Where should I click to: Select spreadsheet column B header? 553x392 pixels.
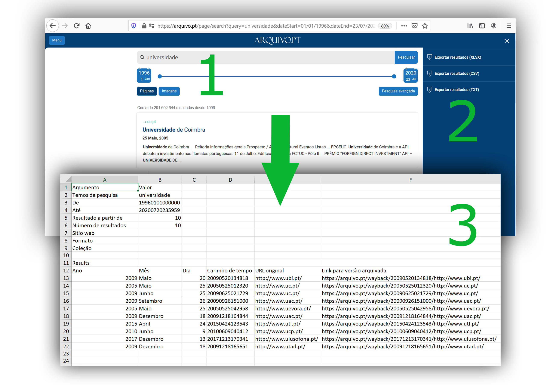[160, 180]
